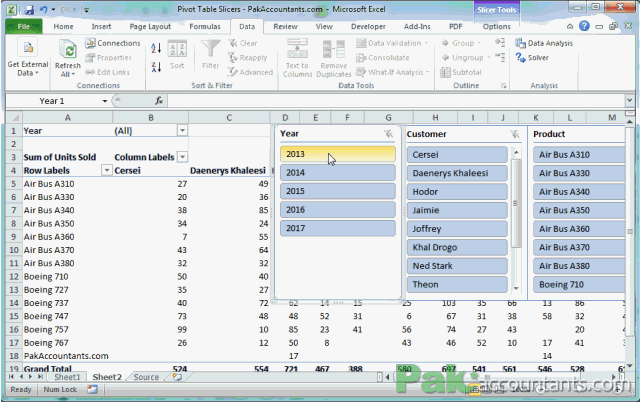640x402 pixels.
Task: Open the Slicer Tools Options tab
Action: pyautogui.click(x=496, y=27)
